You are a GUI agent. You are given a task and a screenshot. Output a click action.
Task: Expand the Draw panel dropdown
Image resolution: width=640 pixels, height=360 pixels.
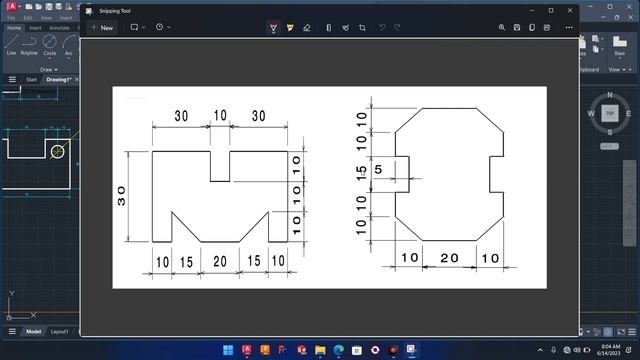click(49, 70)
